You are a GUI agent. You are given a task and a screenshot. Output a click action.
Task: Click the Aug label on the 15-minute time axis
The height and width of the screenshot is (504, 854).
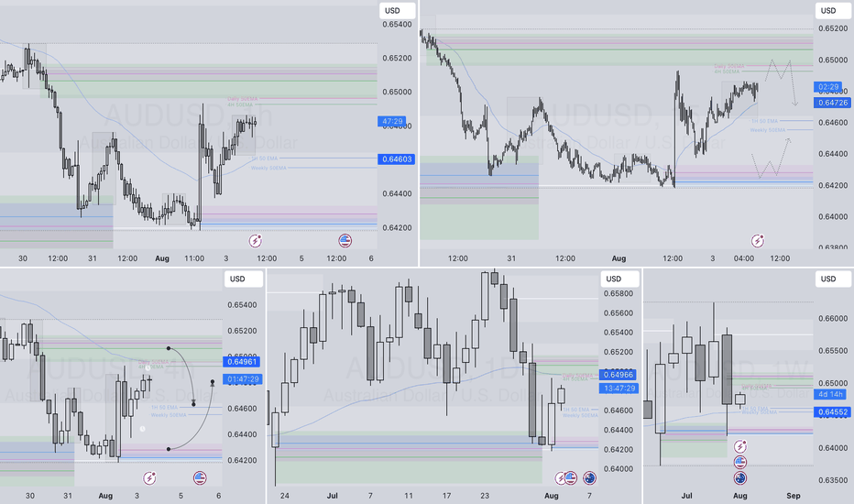(x=619, y=258)
